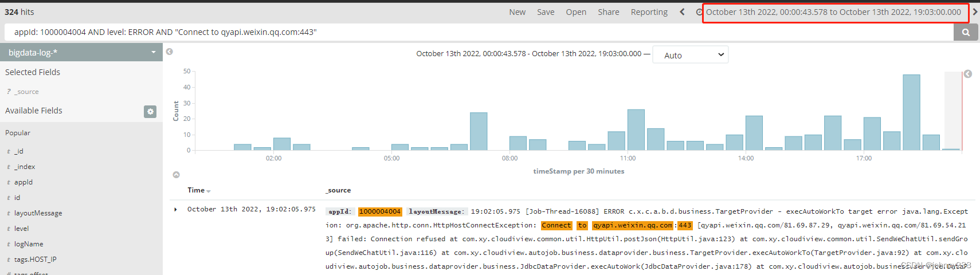
Task: Click the Popular fields heading
Action: point(18,133)
